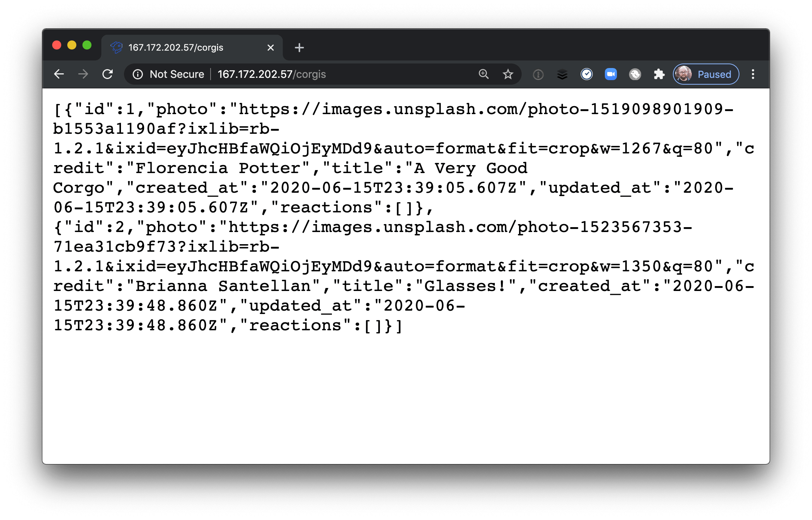View site info for Not Secure
812x520 pixels.
(x=138, y=74)
